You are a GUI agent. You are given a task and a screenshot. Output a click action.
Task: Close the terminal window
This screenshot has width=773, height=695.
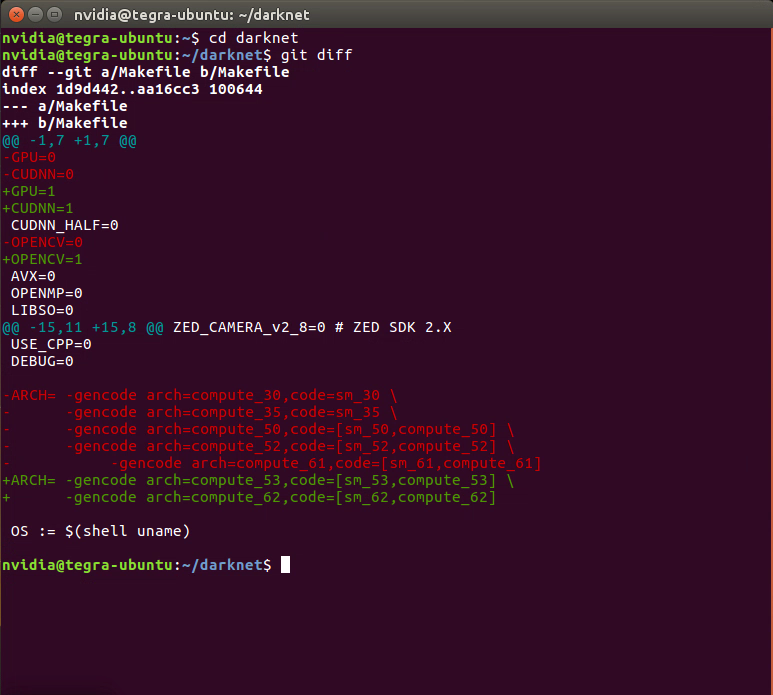pos(16,15)
